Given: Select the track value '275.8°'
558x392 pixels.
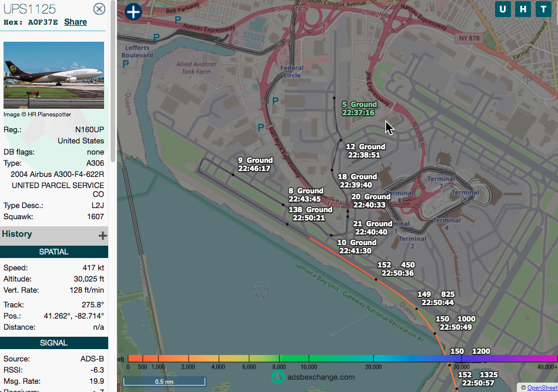Looking at the screenshot, I should click(92, 305).
